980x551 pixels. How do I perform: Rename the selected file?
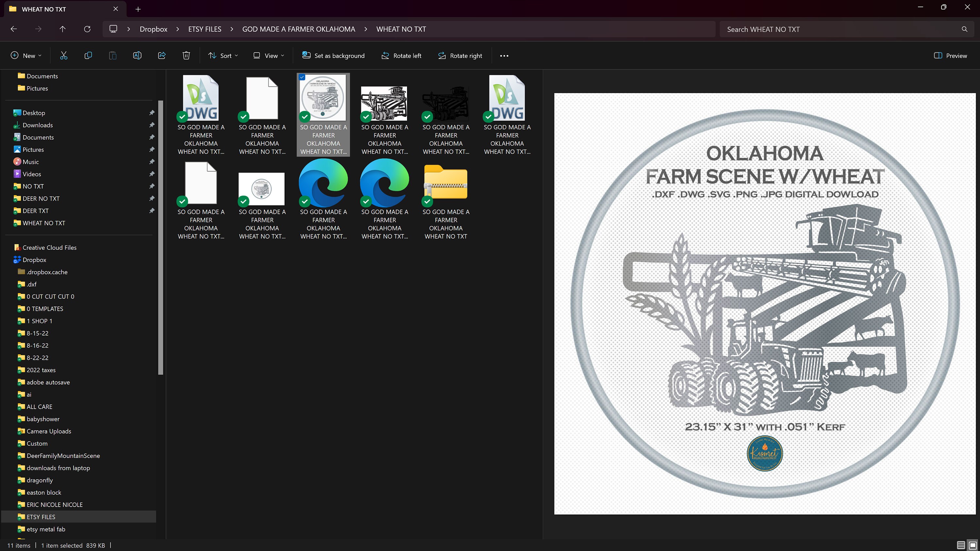coord(137,55)
